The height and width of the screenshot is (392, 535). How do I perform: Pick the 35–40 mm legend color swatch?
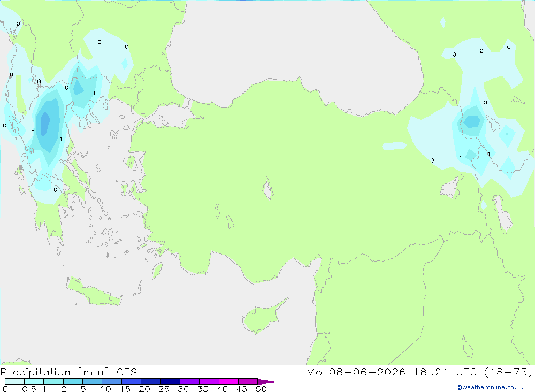(x=209, y=381)
